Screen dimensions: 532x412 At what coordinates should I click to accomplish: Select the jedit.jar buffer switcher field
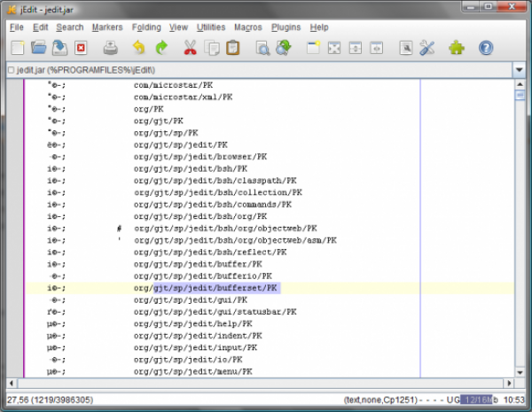pyautogui.click(x=259, y=70)
